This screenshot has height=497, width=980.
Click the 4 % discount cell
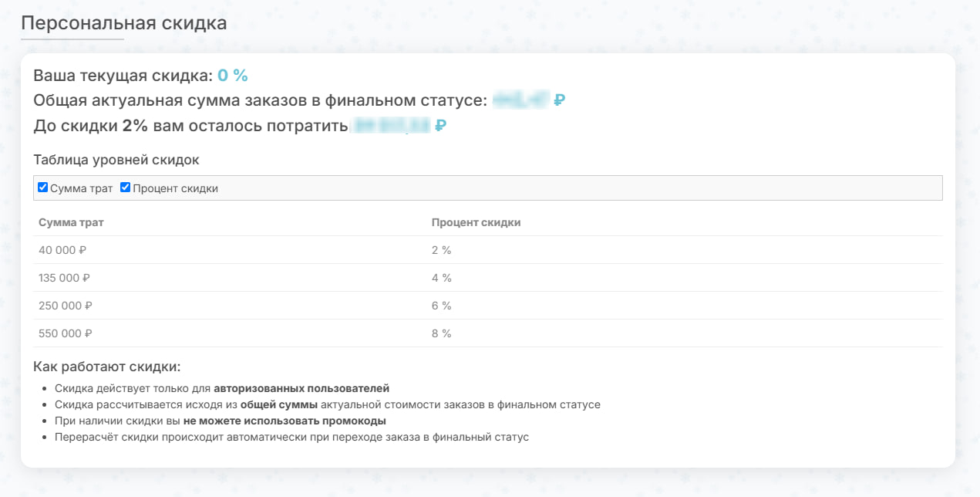pyautogui.click(x=441, y=278)
